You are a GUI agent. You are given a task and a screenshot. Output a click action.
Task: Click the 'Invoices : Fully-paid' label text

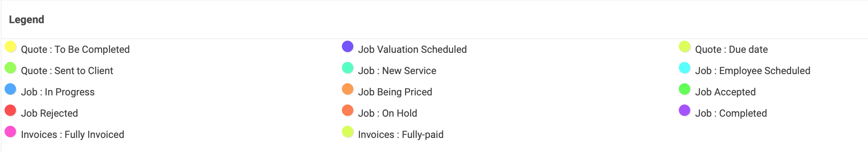pos(401,135)
